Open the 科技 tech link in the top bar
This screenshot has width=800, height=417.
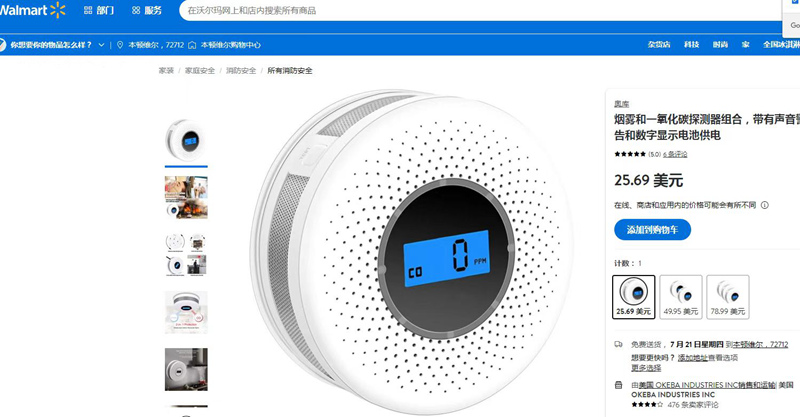pyautogui.click(x=691, y=45)
